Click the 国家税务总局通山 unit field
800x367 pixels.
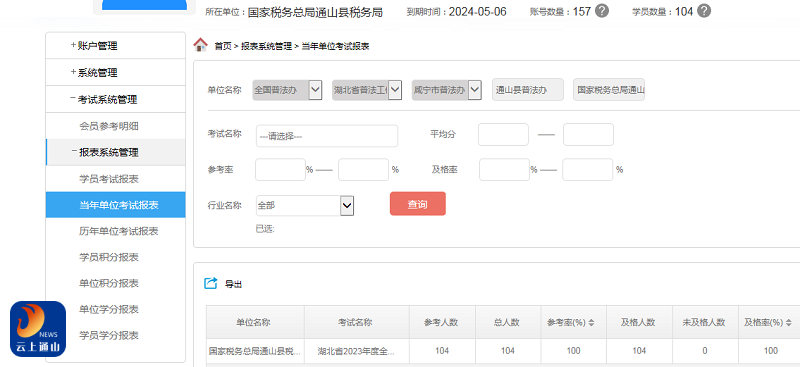tap(609, 90)
